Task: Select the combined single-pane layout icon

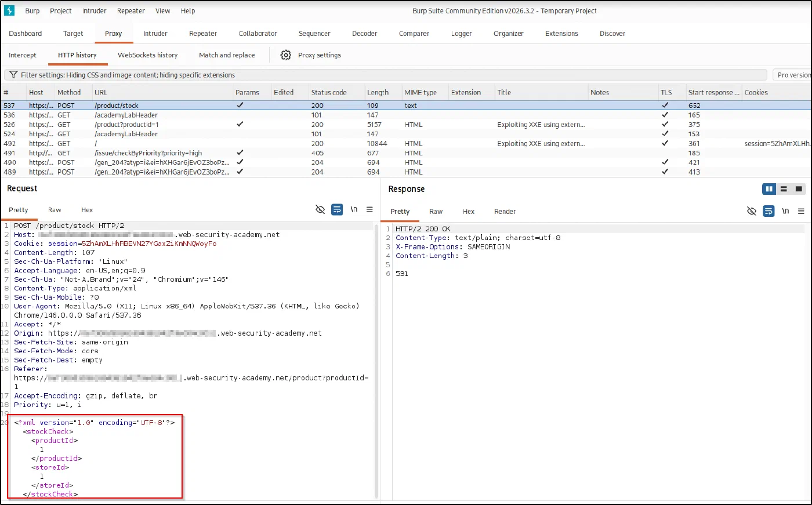Action: click(x=799, y=189)
